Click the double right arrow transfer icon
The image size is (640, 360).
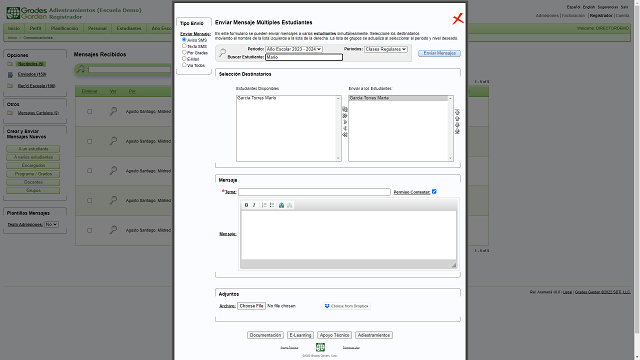click(345, 116)
